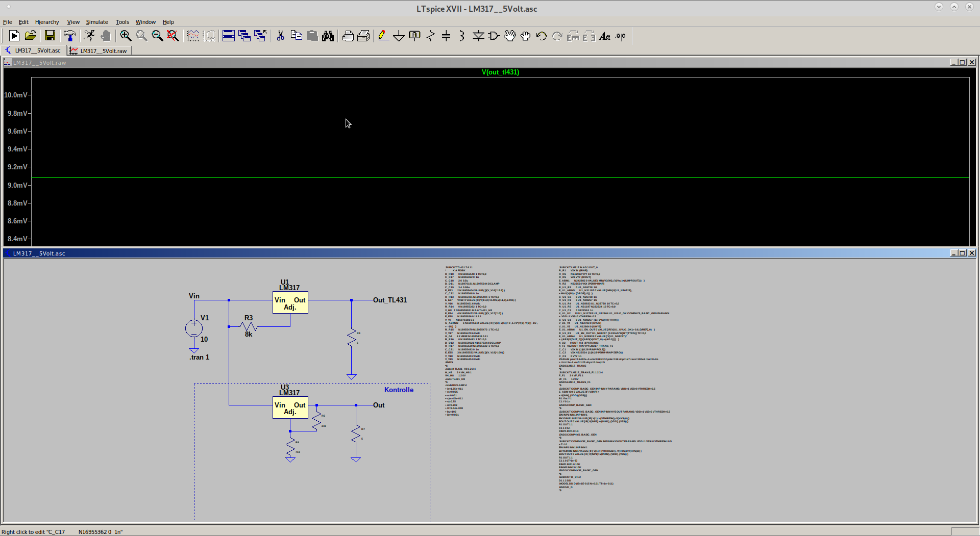Open a file with the folder icon

(31, 36)
